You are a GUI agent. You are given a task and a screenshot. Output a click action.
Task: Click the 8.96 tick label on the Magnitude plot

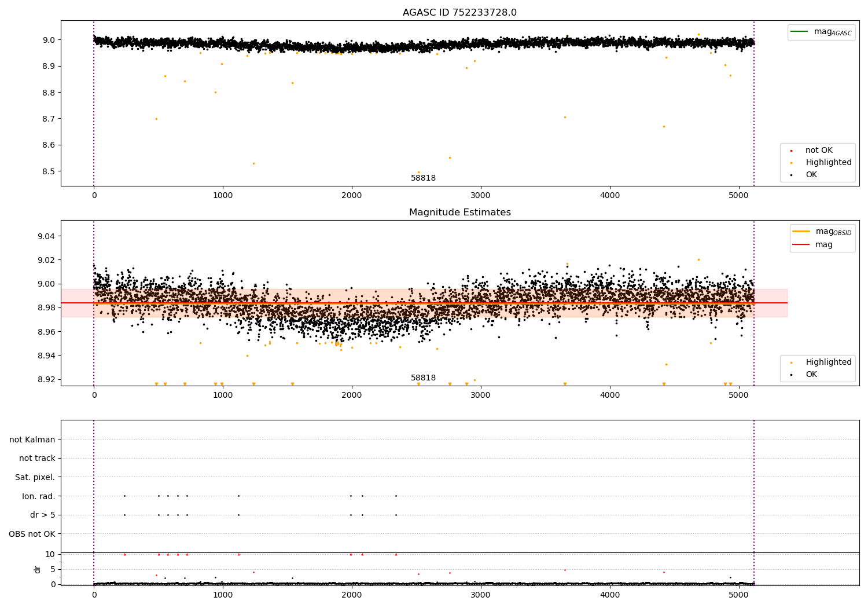47,332
